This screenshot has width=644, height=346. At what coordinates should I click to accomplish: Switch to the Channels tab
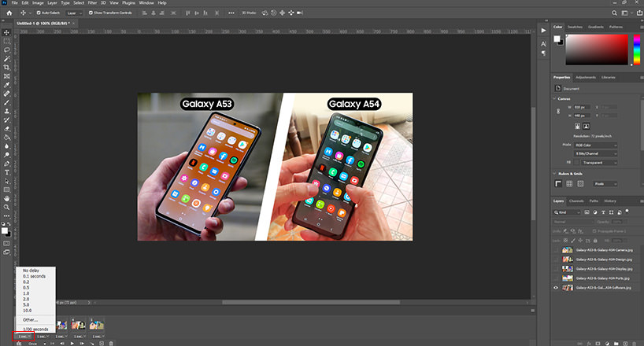(x=576, y=201)
